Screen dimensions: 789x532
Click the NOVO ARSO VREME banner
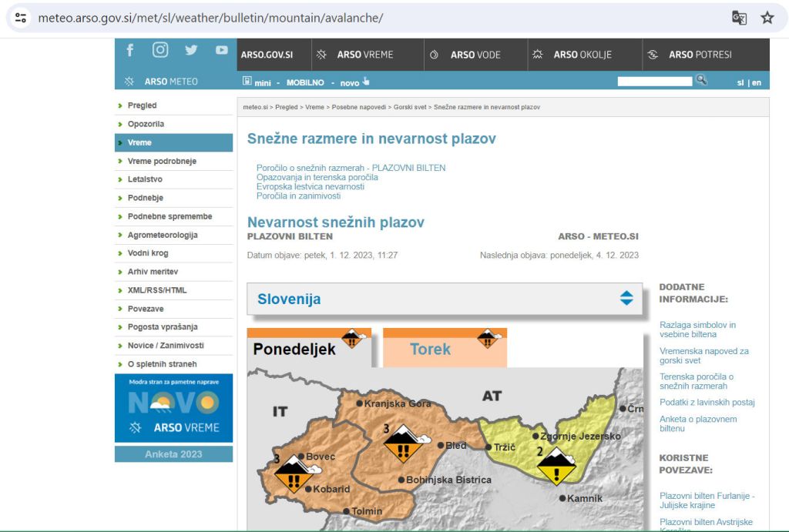(x=173, y=409)
